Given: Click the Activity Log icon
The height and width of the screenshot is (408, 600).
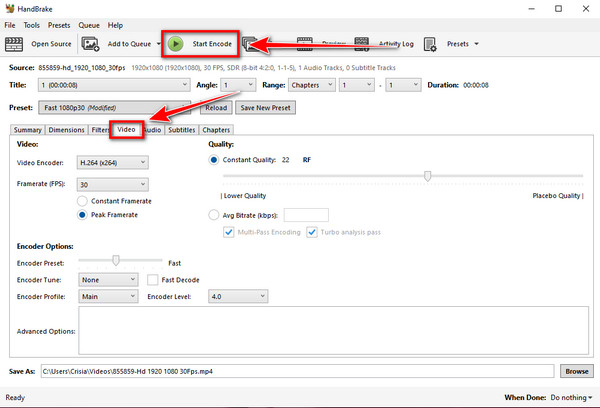Looking at the screenshot, I should click(362, 44).
